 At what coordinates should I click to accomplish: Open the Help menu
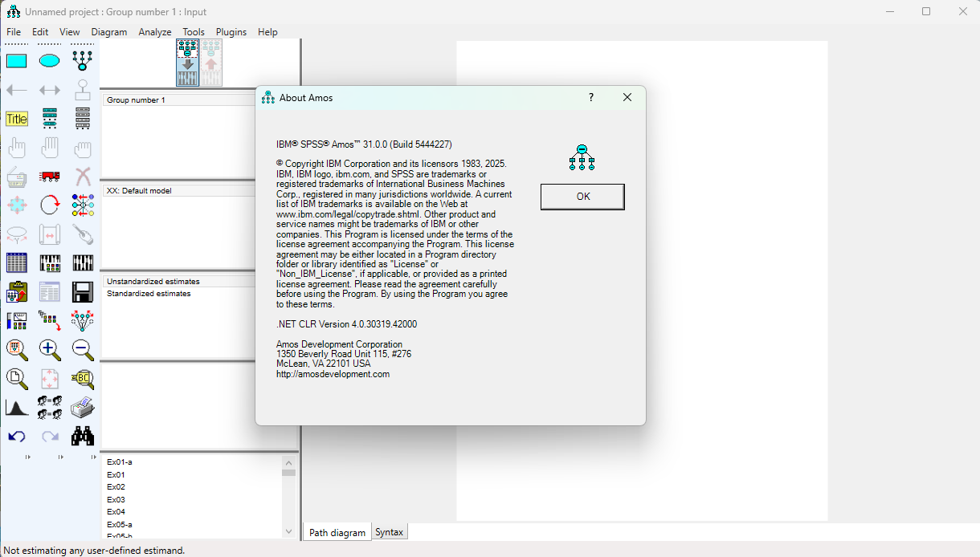click(267, 32)
